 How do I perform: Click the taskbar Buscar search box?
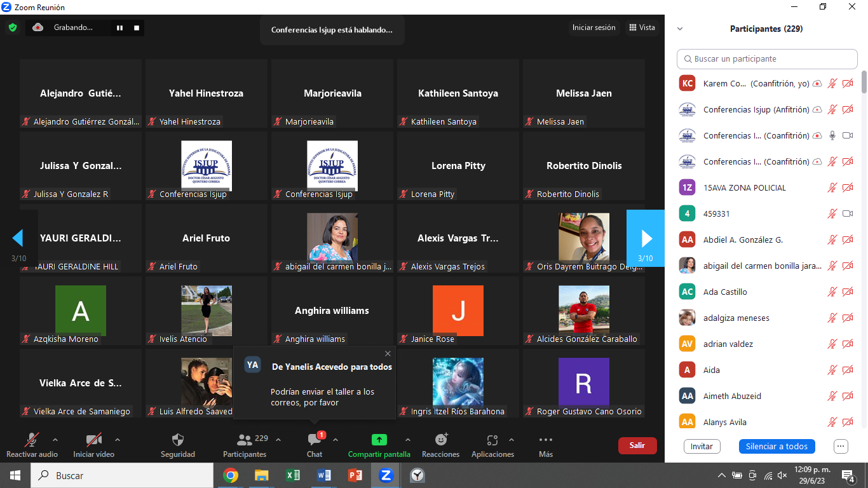pyautogui.click(x=122, y=475)
